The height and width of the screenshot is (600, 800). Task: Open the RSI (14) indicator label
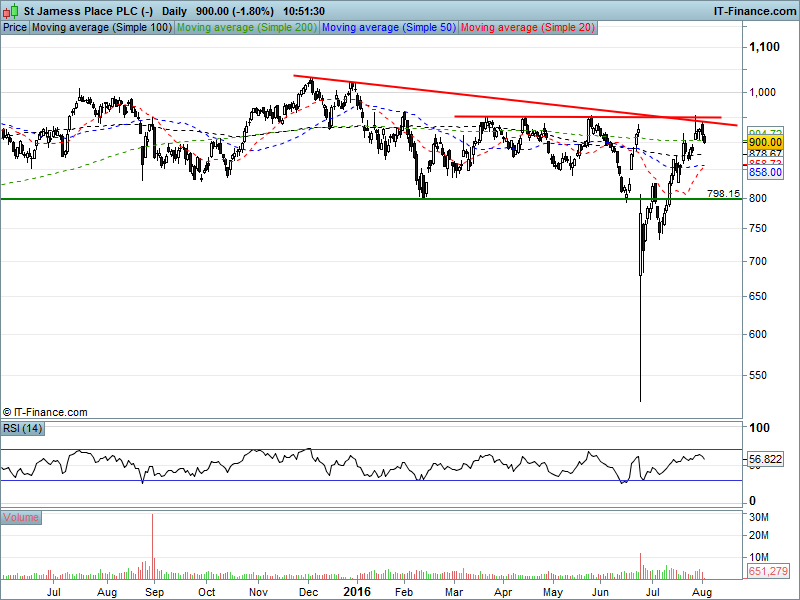click(x=22, y=429)
